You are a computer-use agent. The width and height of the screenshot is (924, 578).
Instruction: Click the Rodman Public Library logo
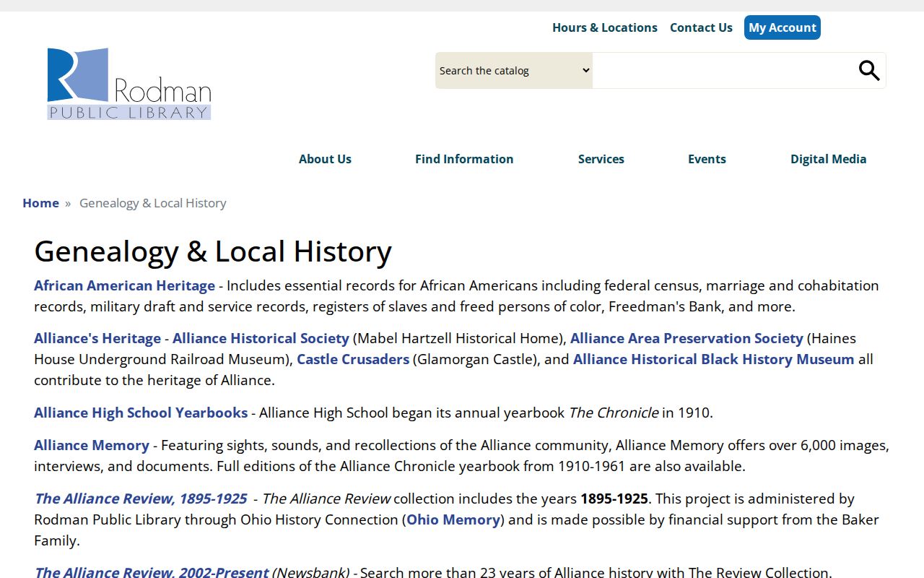click(x=129, y=84)
